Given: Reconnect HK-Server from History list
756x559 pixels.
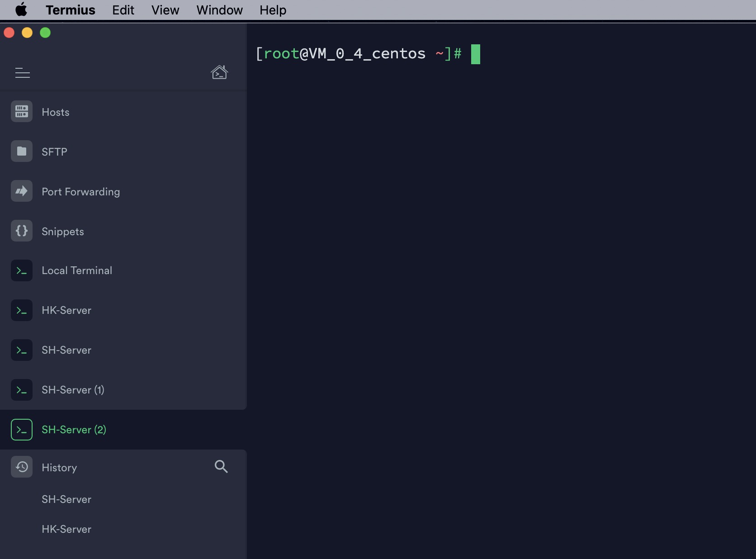Looking at the screenshot, I should click(66, 529).
